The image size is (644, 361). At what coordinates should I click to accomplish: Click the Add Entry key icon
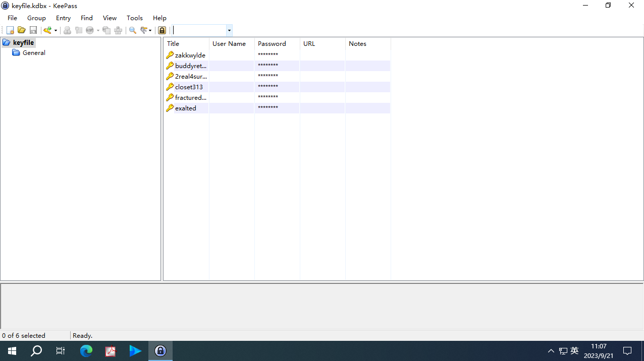pyautogui.click(x=47, y=30)
